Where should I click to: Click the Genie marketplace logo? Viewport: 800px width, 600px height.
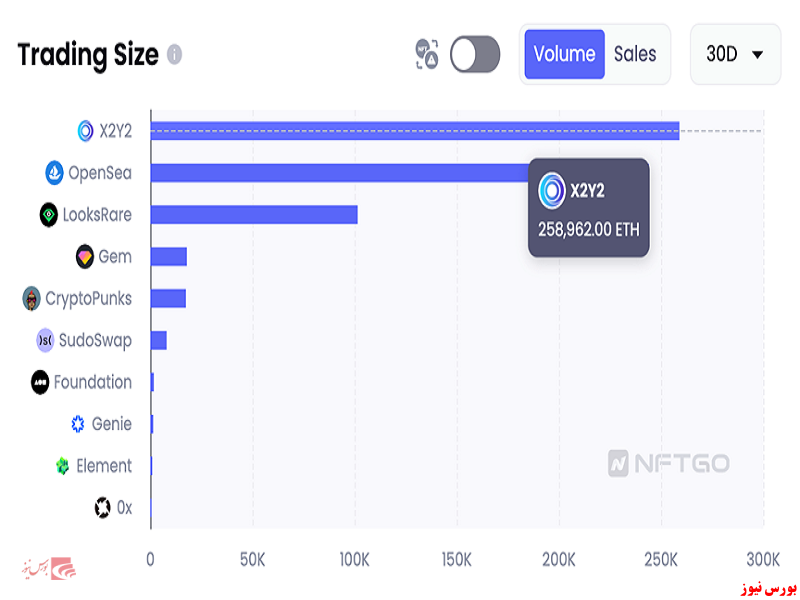[78, 424]
